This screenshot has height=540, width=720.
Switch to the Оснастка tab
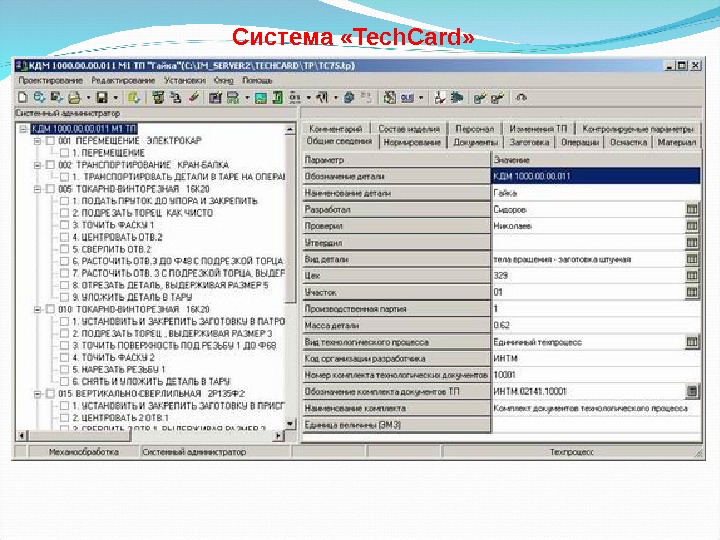628,142
